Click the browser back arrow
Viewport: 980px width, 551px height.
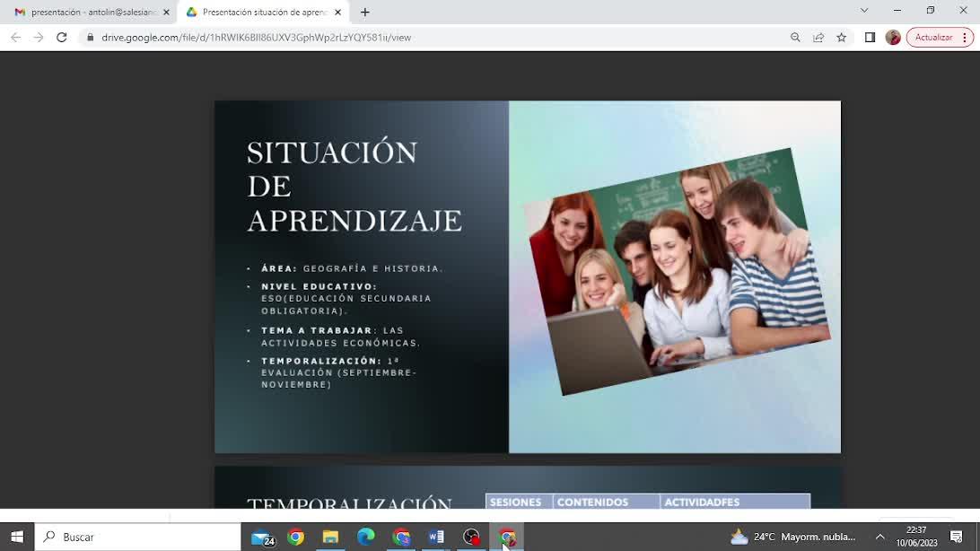coord(15,38)
